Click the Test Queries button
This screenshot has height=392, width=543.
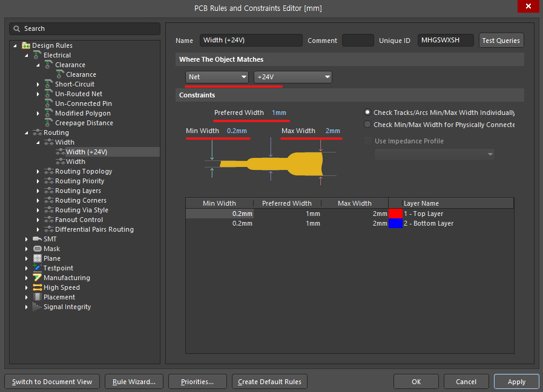coord(501,41)
